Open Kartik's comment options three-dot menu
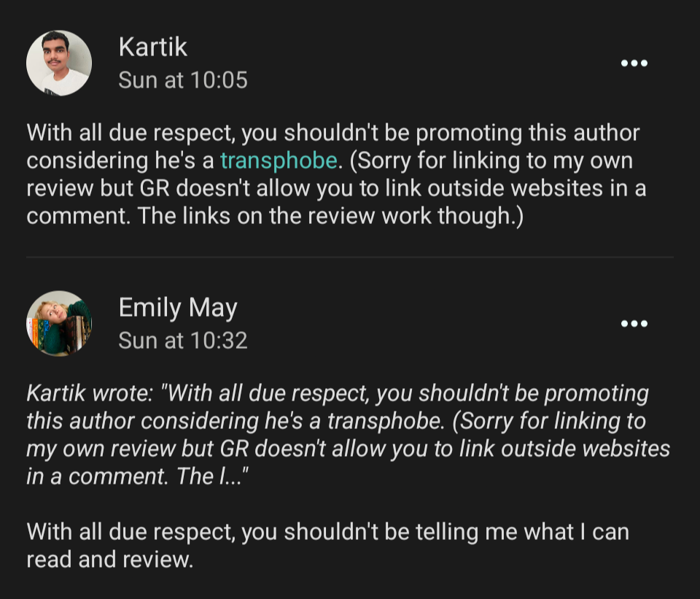The image size is (700, 599). [x=634, y=63]
